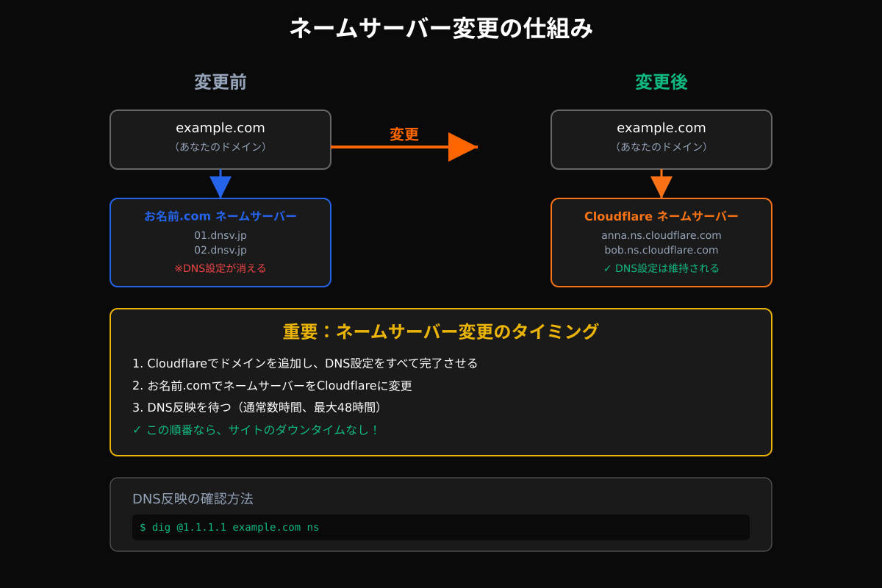Select the 重要：ネームサーバー変更のタイミング heading
The height and width of the screenshot is (588, 882).
(441, 331)
